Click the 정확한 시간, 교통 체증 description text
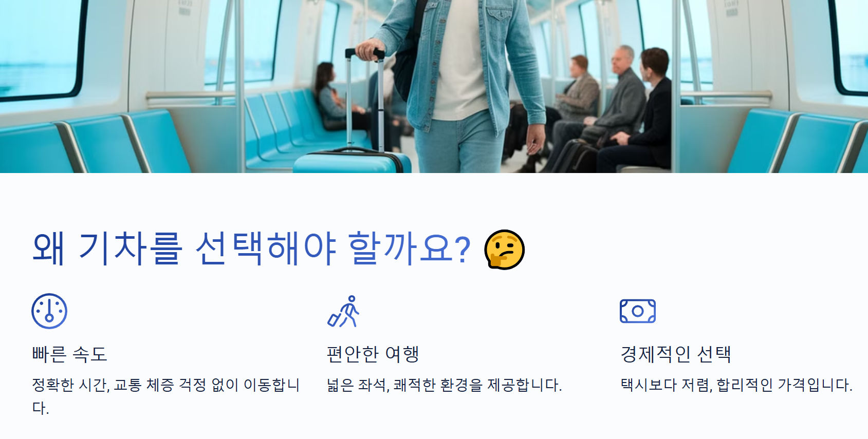 [x=165, y=396]
